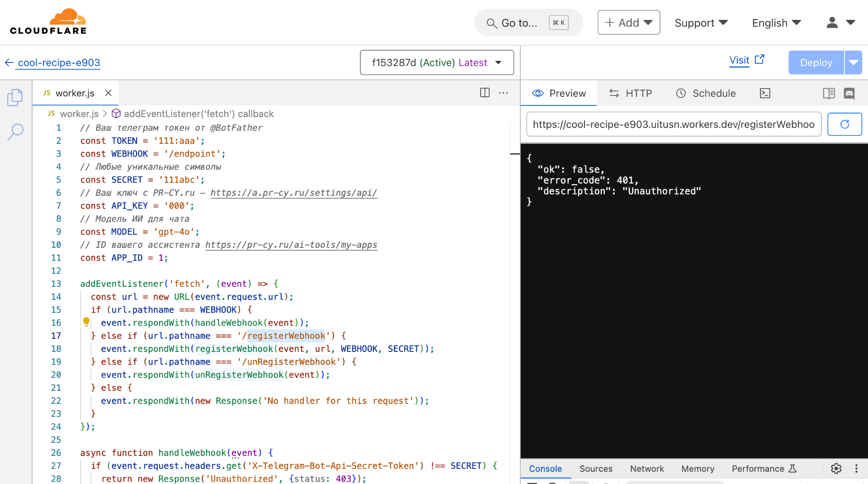Click the Visit external link icon

(x=759, y=59)
